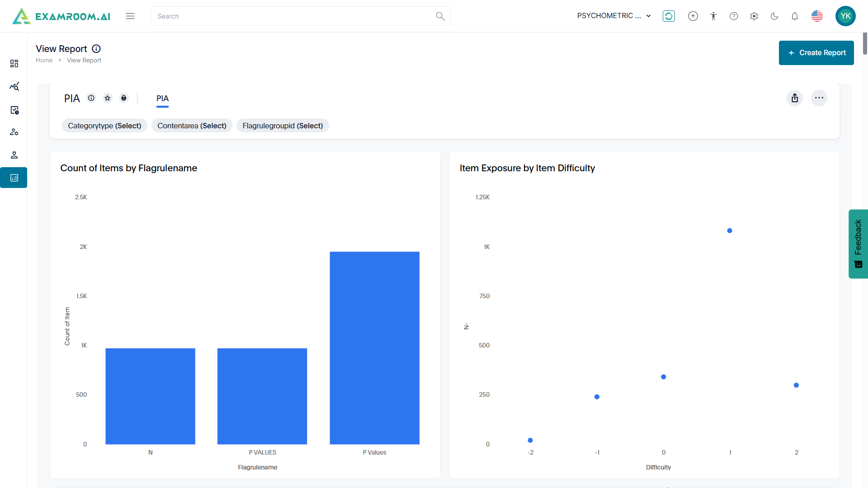The height and width of the screenshot is (488, 868).
Task: Click the P Values bar in chart
Action: point(374,348)
